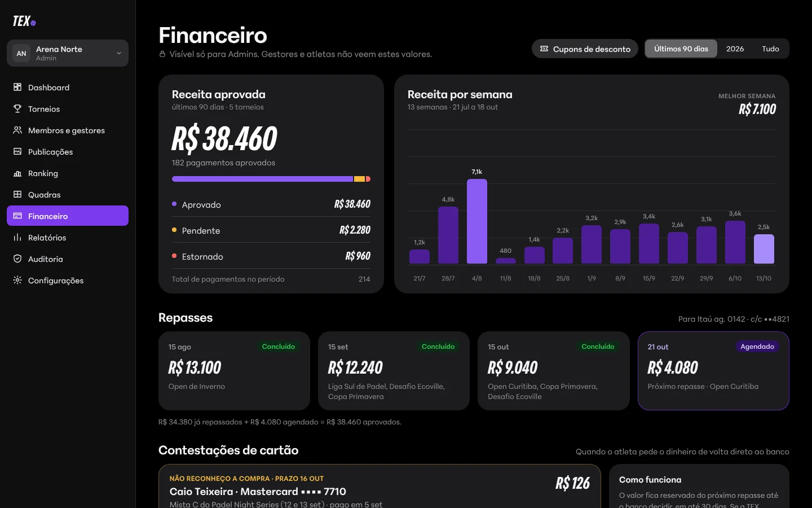Click the Membros e gestores people icon
The image size is (812, 508).
click(17, 130)
